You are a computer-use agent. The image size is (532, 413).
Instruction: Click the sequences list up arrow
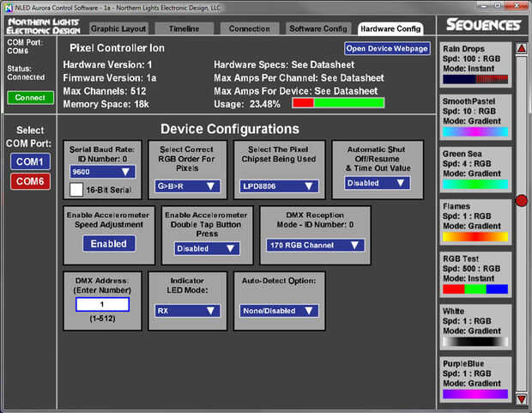[x=522, y=49]
